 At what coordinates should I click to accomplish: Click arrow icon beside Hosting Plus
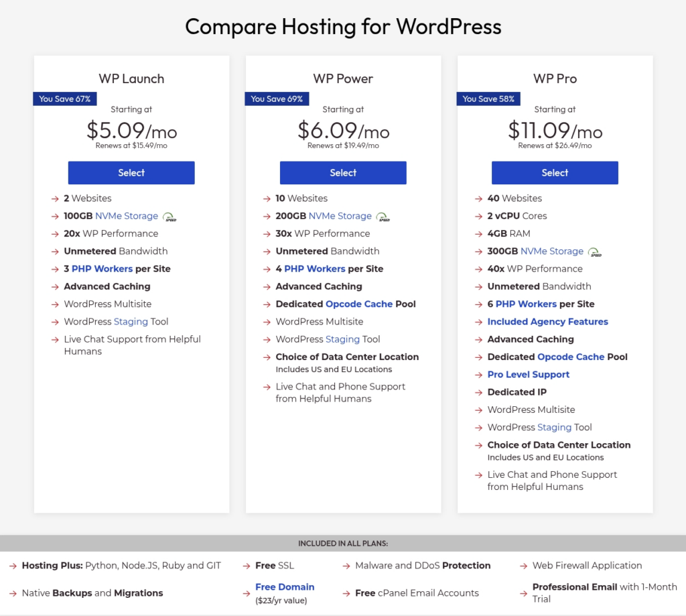[13, 566]
